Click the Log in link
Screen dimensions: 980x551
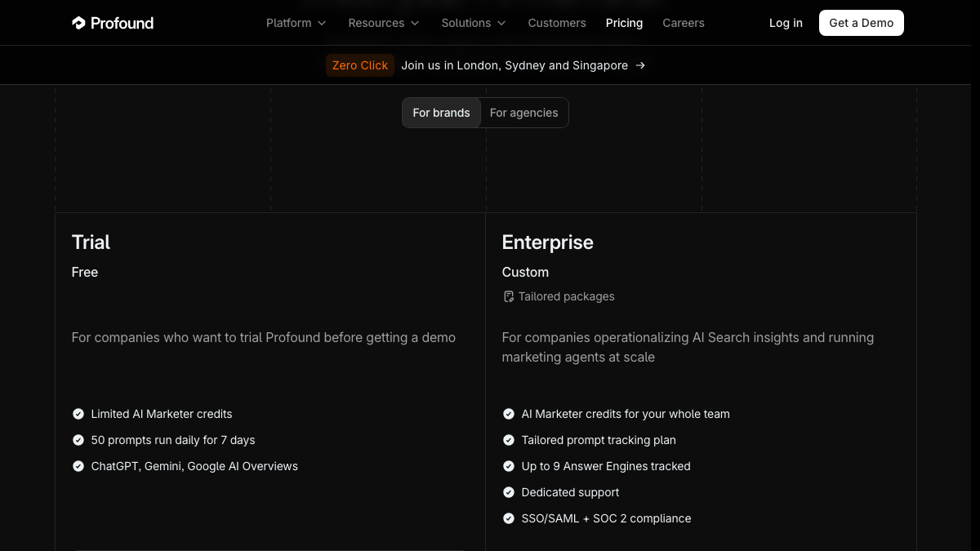coord(786,23)
